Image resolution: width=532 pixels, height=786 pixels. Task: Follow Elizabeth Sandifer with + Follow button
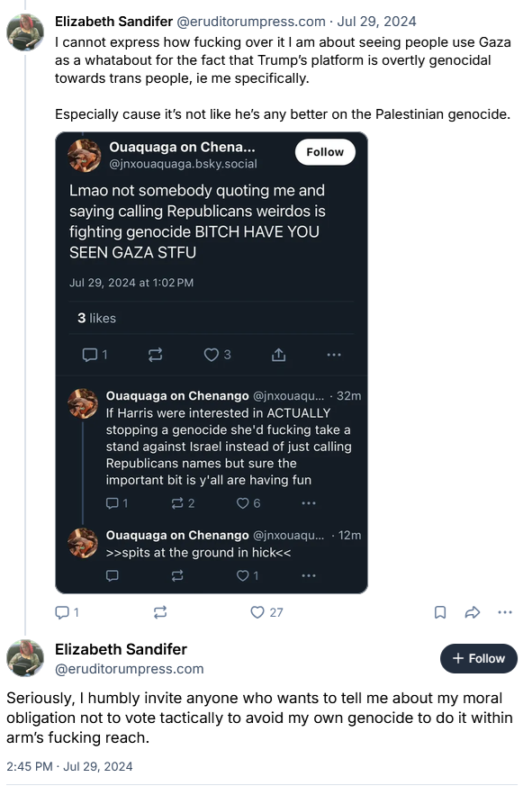[478, 658]
